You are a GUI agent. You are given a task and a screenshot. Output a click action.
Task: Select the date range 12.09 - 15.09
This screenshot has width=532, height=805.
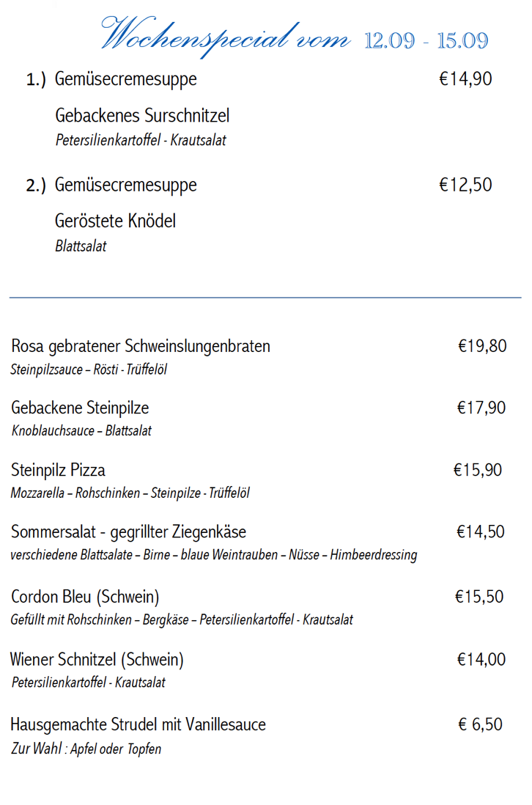pyautogui.click(x=426, y=40)
